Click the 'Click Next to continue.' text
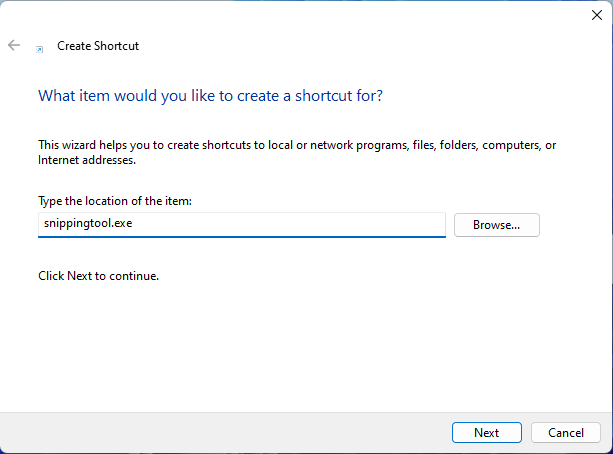613x454 pixels. 98,275
